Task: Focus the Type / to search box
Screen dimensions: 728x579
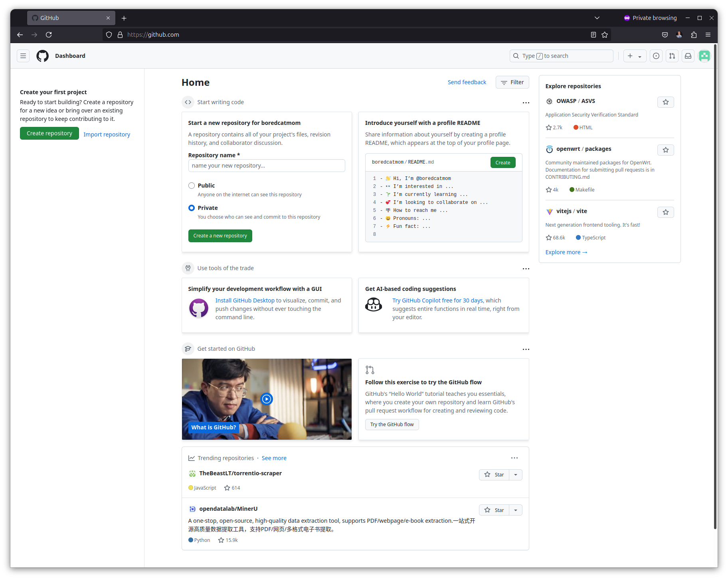Action: [562, 56]
